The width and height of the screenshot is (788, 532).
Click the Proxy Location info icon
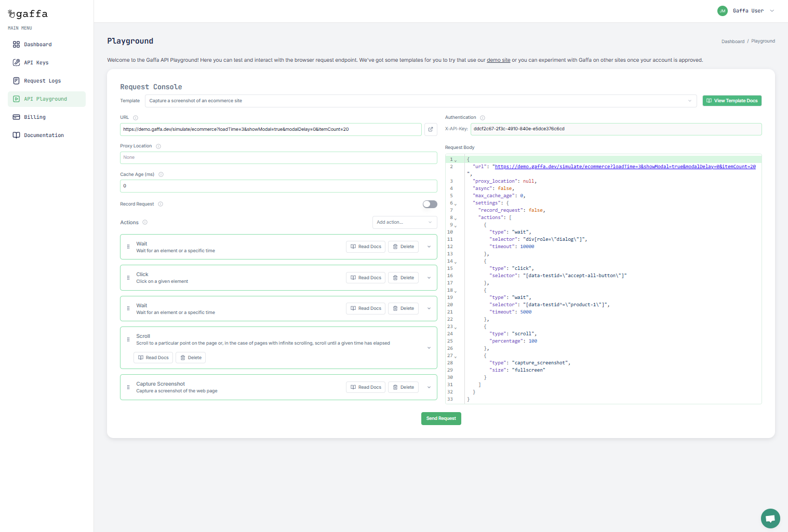158,146
